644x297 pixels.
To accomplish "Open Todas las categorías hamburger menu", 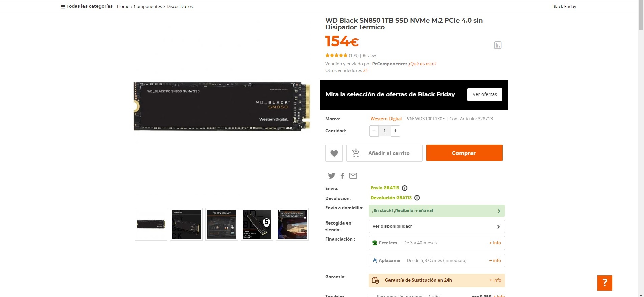I will [x=87, y=6].
